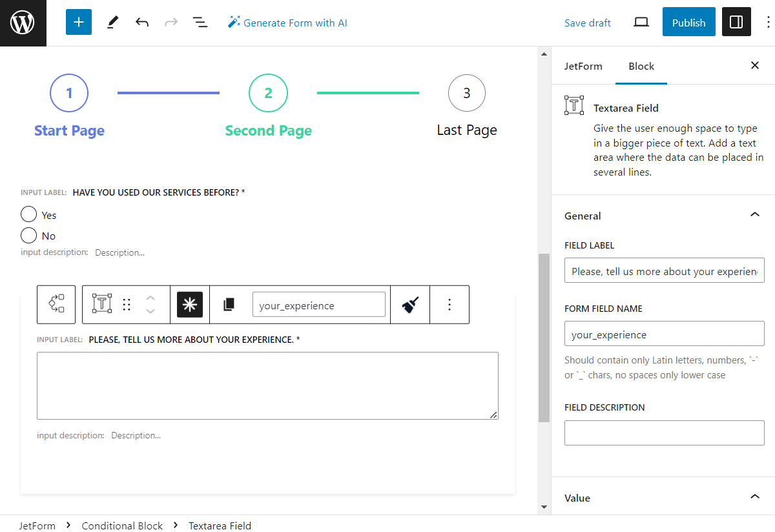Switch to the JetForm tab
This screenshot has height=532, width=775.
coord(584,66)
